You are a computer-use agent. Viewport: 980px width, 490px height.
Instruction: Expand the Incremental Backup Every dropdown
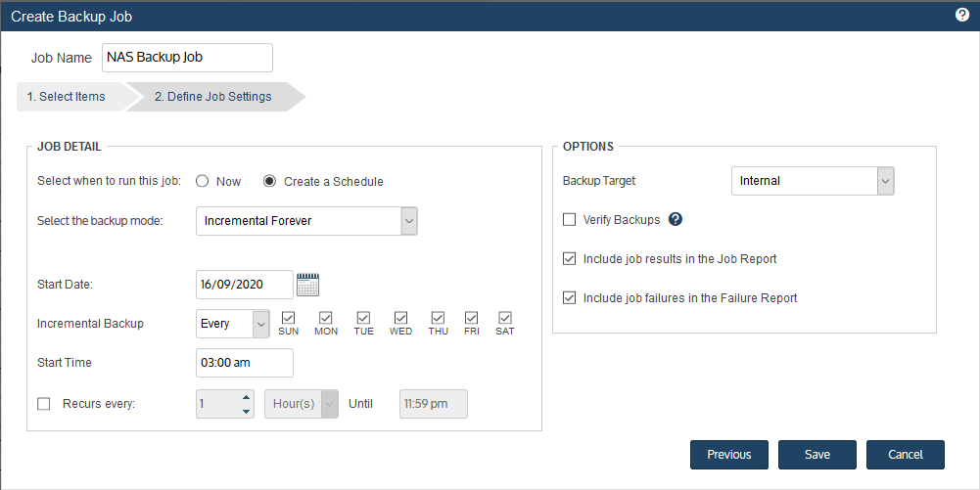point(232,324)
